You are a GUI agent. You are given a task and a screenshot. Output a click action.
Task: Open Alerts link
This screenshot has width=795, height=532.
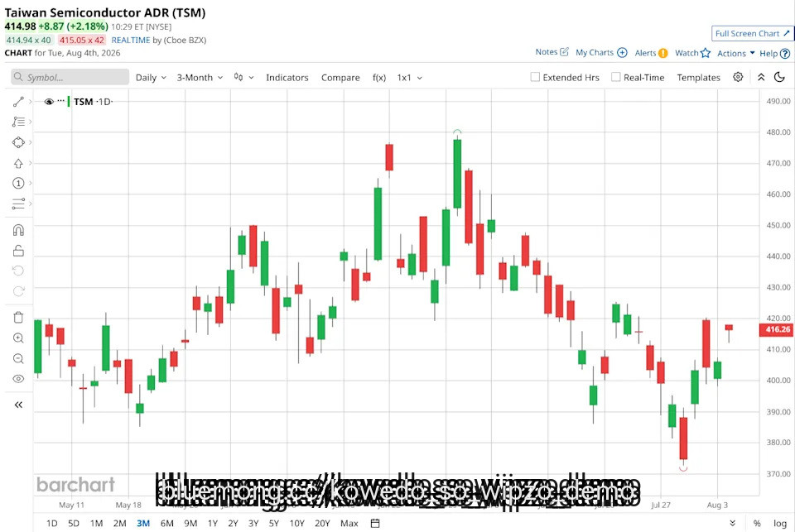pos(651,53)
